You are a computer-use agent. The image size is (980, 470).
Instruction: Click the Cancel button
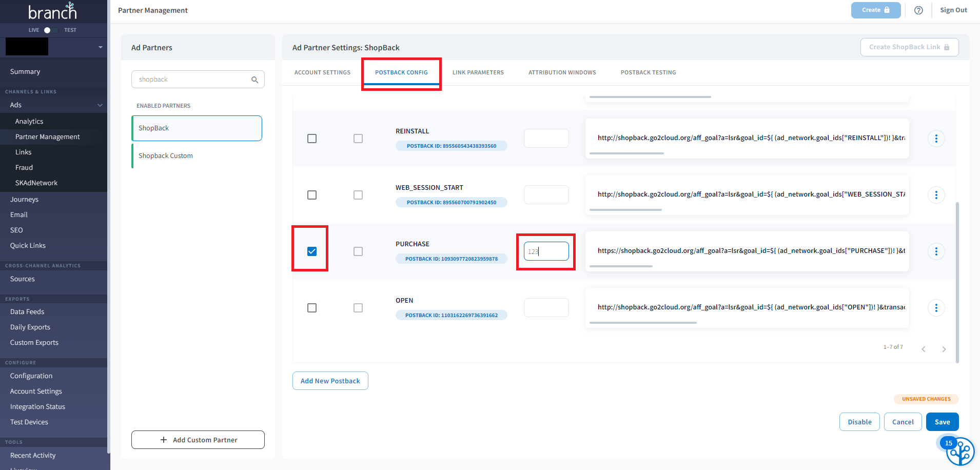(903, 422)
